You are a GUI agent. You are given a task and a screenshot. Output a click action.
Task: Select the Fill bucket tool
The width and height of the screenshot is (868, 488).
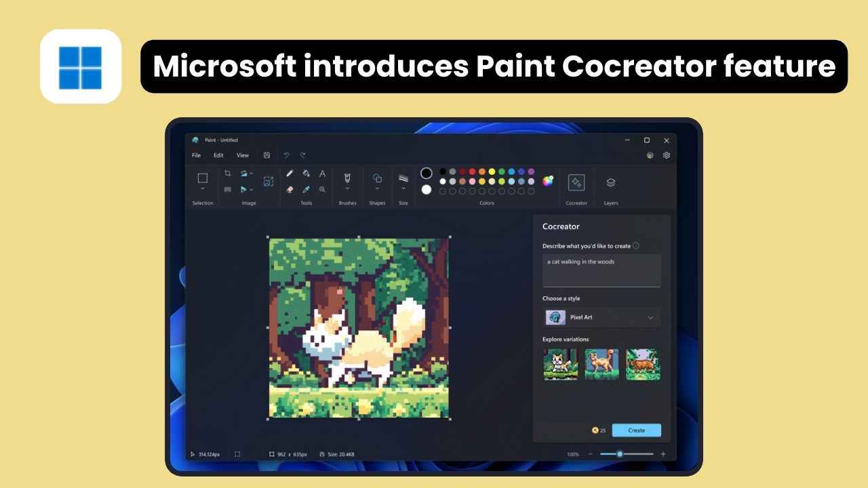coord(306,173)
